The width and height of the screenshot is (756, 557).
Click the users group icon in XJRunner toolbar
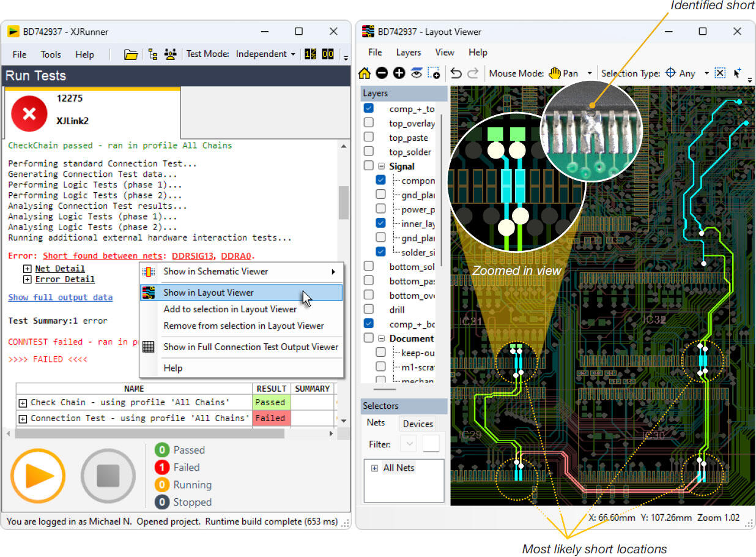click(x=170, y=54)
